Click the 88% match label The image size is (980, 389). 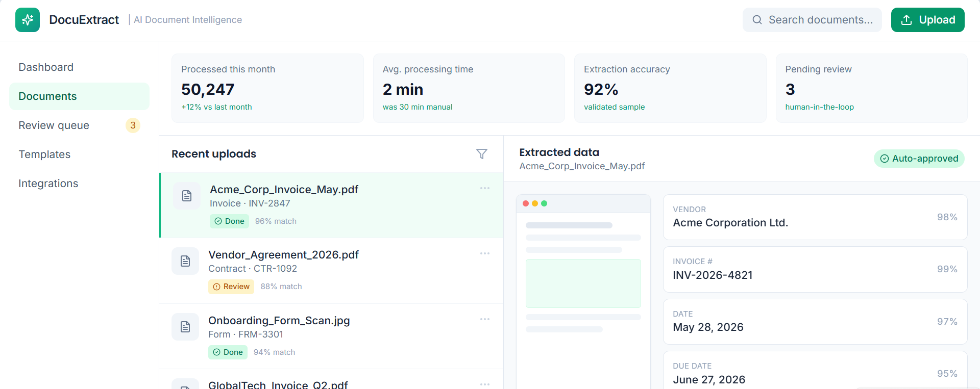281,287
